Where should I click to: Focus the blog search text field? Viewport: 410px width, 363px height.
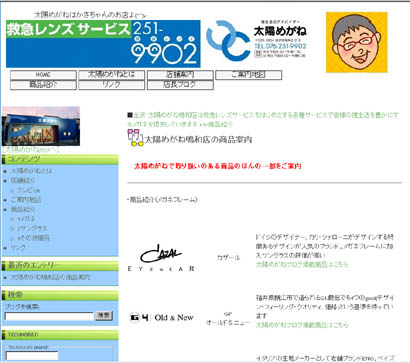[x=49, y=316]
